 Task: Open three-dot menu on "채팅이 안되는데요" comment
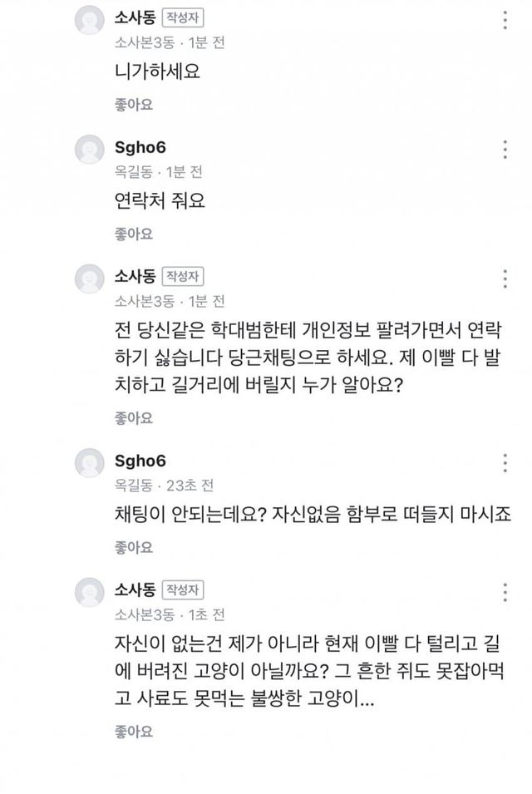coord(505,462)
